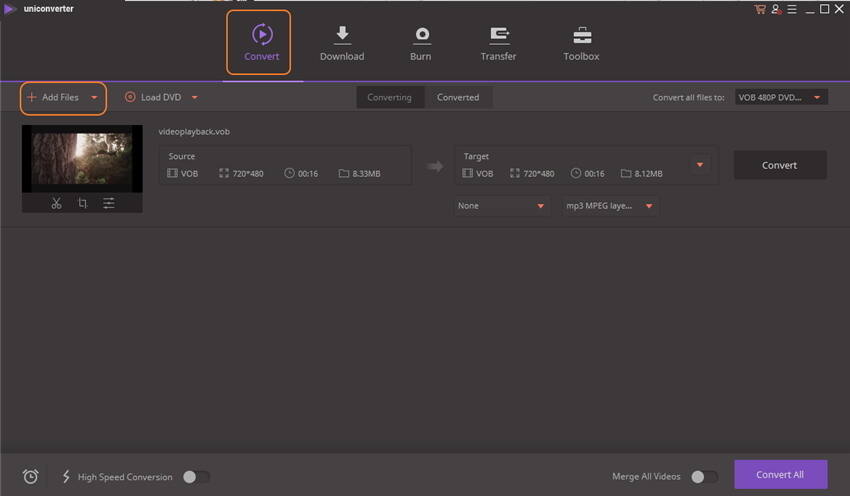Click the target 8.12MB size value
Image resolution: width=850 pixels, height=496 pixels.
[x=648, y=174]
